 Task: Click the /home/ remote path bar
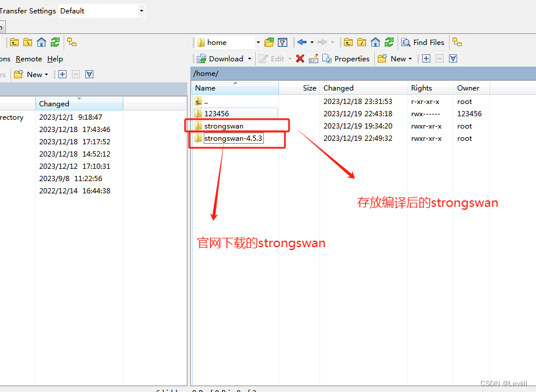tap(363, 74)
